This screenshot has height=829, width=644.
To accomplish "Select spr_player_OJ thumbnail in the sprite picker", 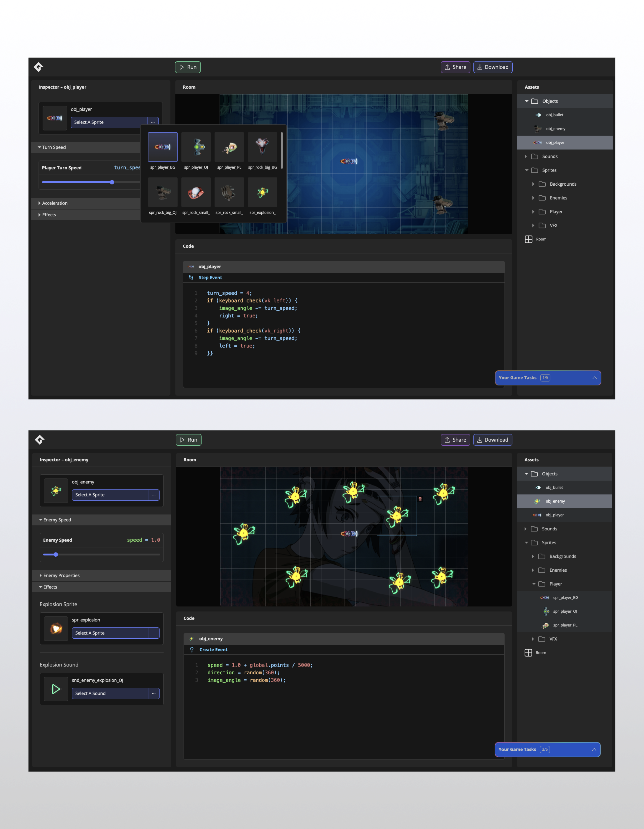I will coord(196,147).
